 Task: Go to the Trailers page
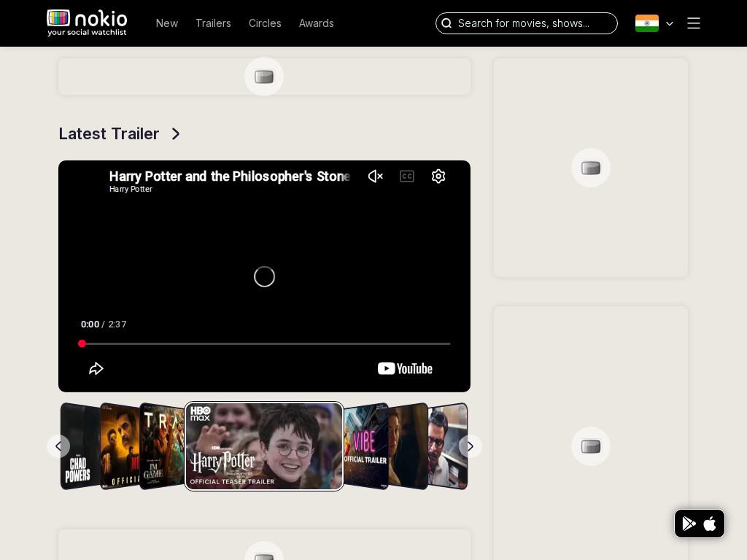point(213,23)
